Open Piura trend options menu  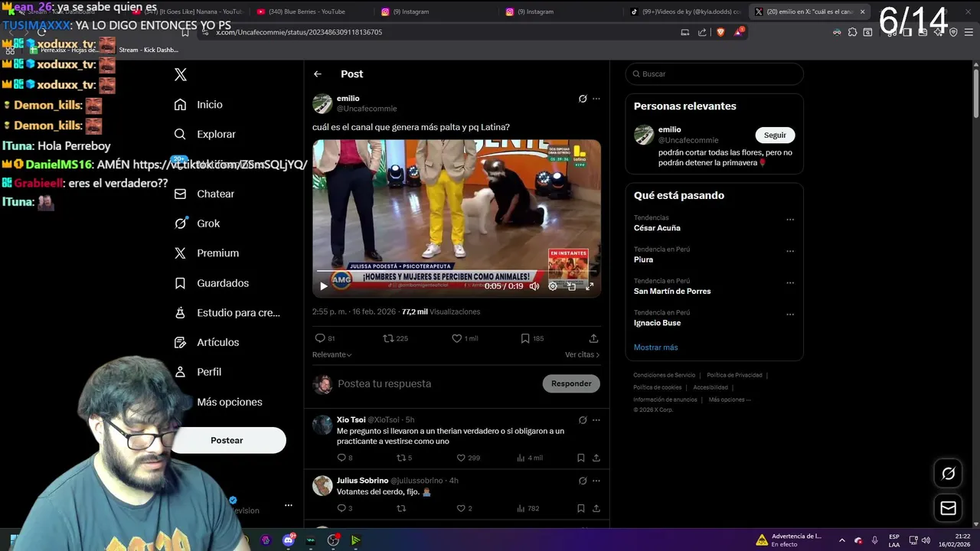pos(790,251)
